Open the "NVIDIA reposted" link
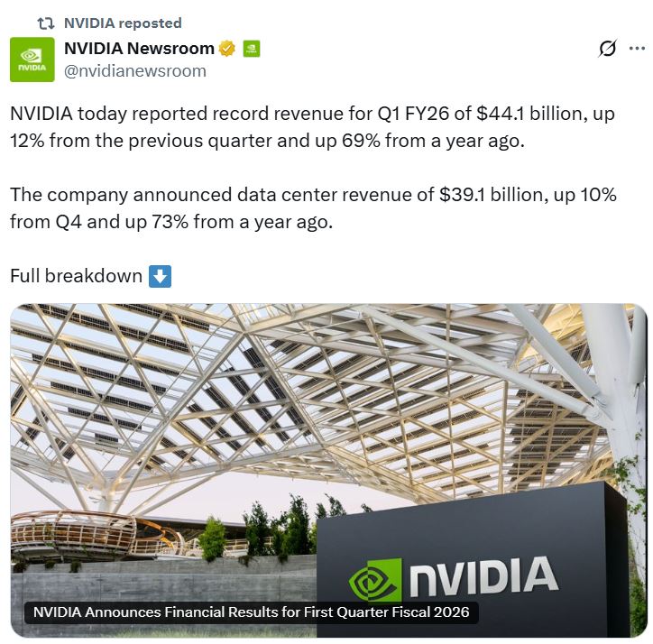 point(123,23)
